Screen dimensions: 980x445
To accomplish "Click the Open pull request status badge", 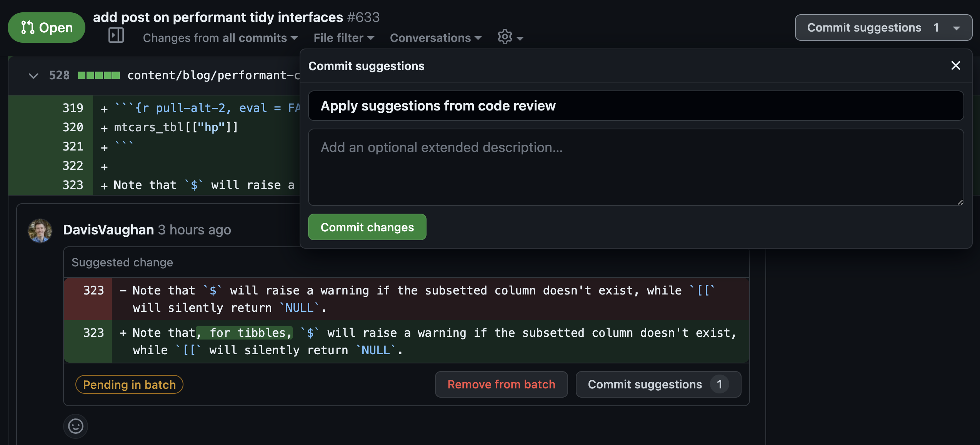I will [x=47, y=27].
